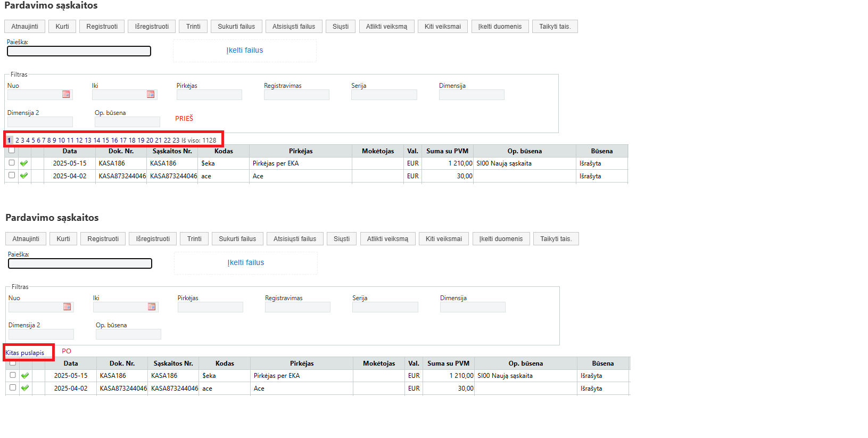Screen dimensions: 868x438
Task: Open Atlikti veiksmą in the PO panel
Action: tap(387, 239)
